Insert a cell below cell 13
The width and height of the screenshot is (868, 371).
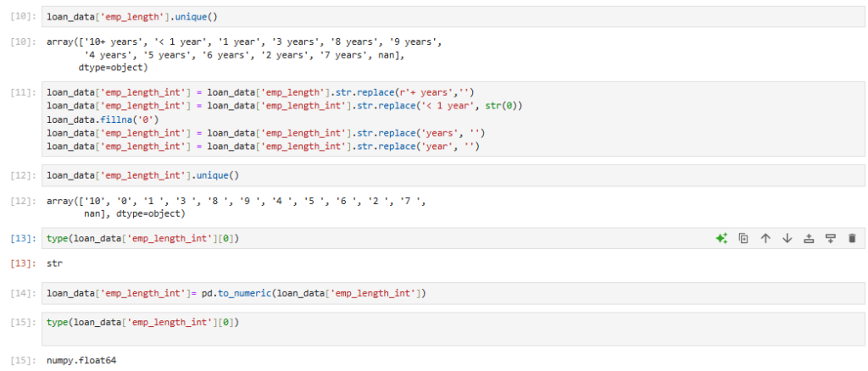pos(831,239)
